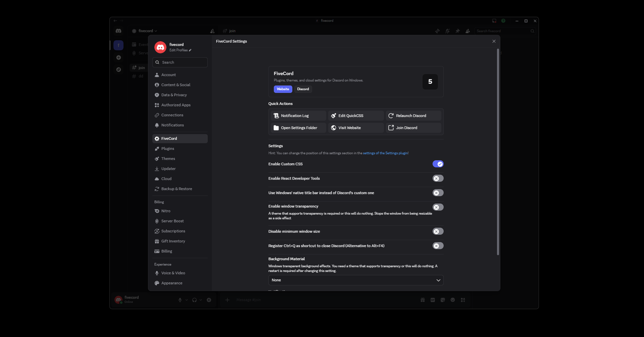This screenshot has width=644, height=337.
Task: Click the settings dialog scrollbar
Action: coord(498,152)
